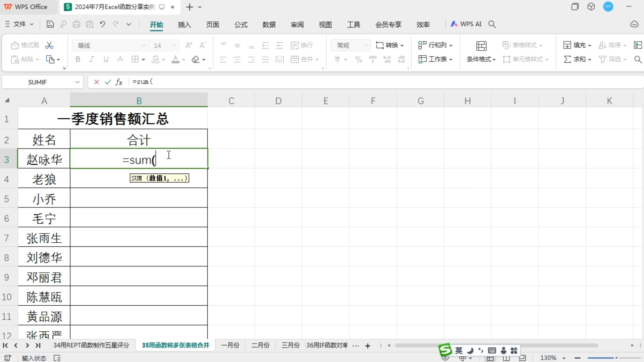The height and width of the screenshot is (362, 644).
Task: Click the WPS AI button
Action: click(x=466, y=24)
